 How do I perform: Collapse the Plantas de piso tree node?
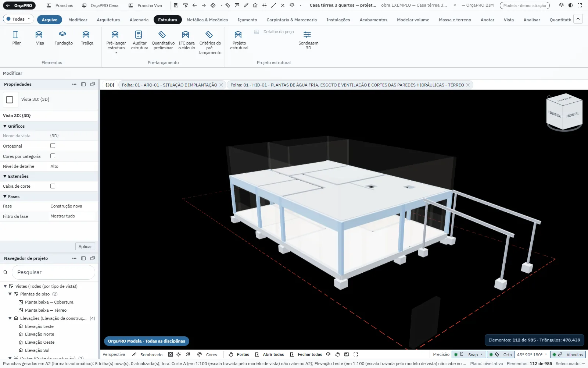click(10, 294)
